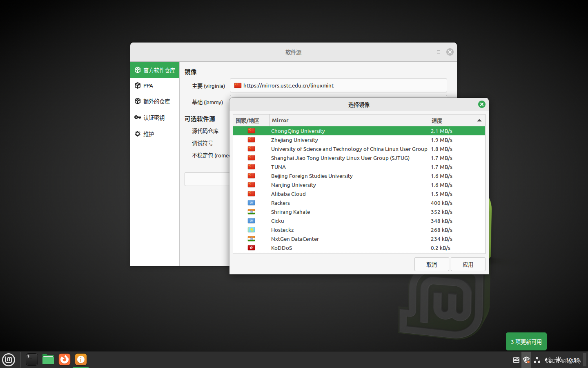
Task: Select the Nanjing University mirror
Action: click(359, 185)
